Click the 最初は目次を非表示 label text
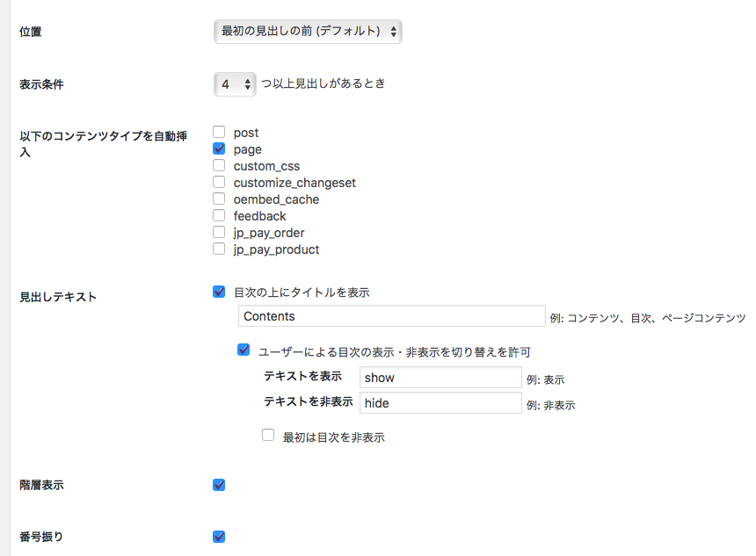The width and height of the screenshot is (756, 556). pos(333,437)
